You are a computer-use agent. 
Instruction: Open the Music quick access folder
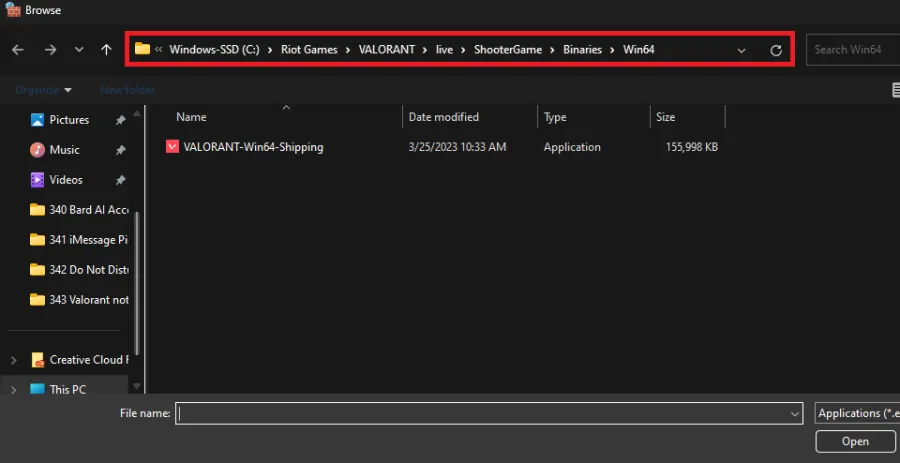pyautogui.click(x=64, y=150)
